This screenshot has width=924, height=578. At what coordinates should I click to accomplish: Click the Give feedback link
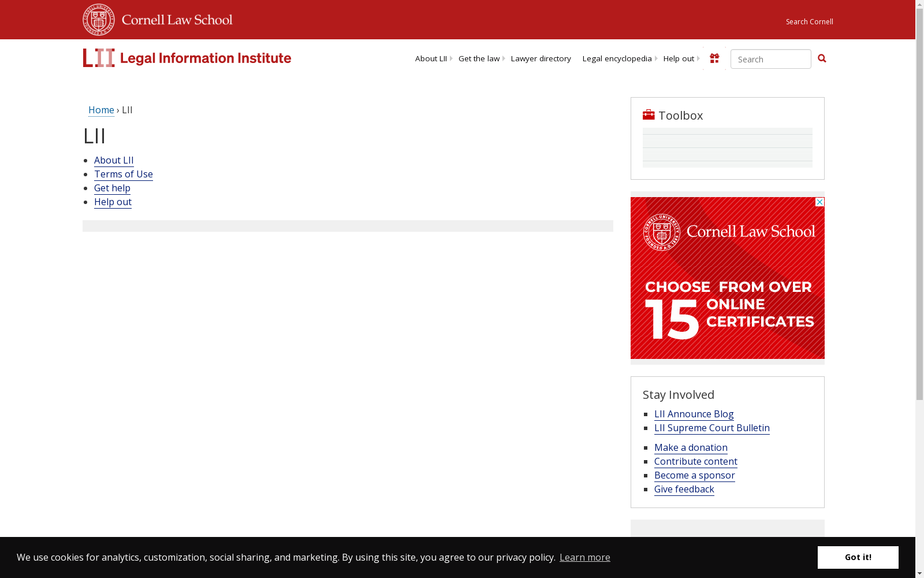click(x=684, y=489)
